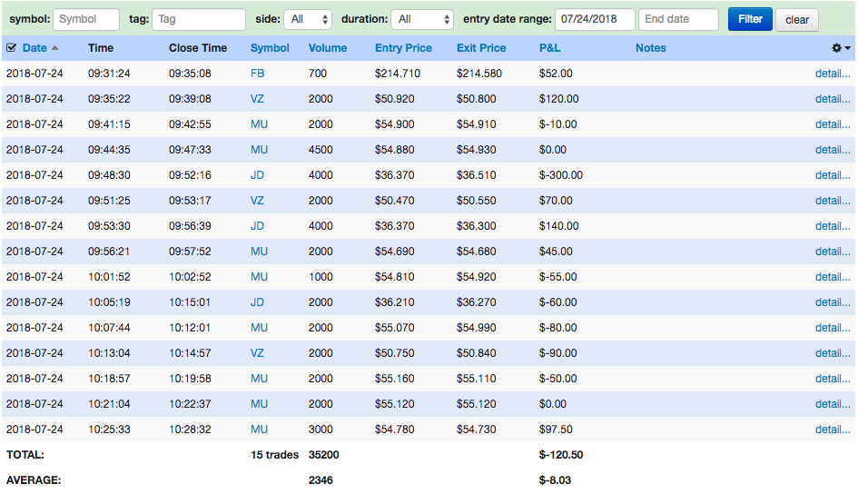View detail for the MU trade at 10:21:04
The width and height of the screenshot is (868, 504).
[x=833, y=404]
